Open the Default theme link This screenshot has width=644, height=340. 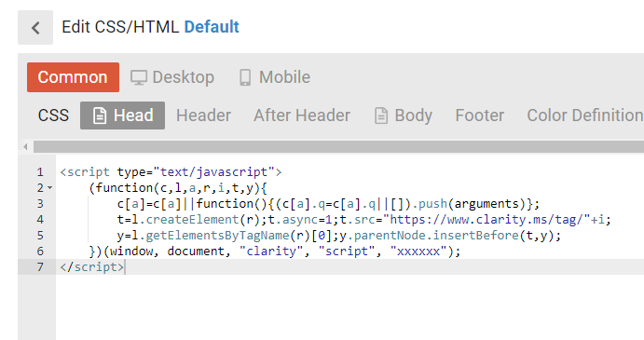click(x=212, y=27)
